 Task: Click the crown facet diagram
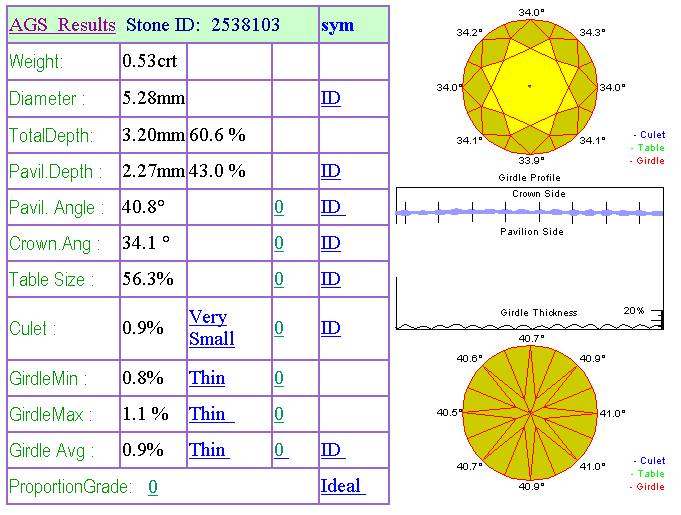coord(529,87)
